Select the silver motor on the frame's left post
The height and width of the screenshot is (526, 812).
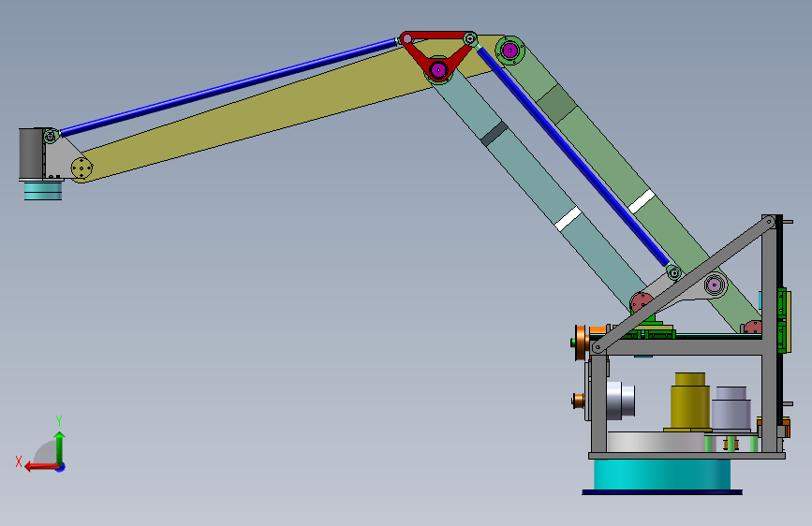[x=620, y=401]
